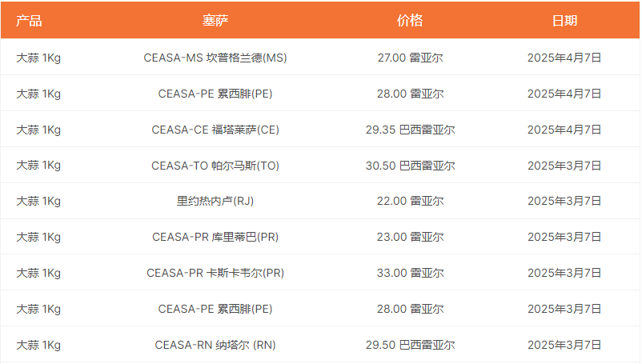Click CEASA-TO 帕尔马斯(TO) entry
The image size is (642, 364).
[x=215, y=166]
